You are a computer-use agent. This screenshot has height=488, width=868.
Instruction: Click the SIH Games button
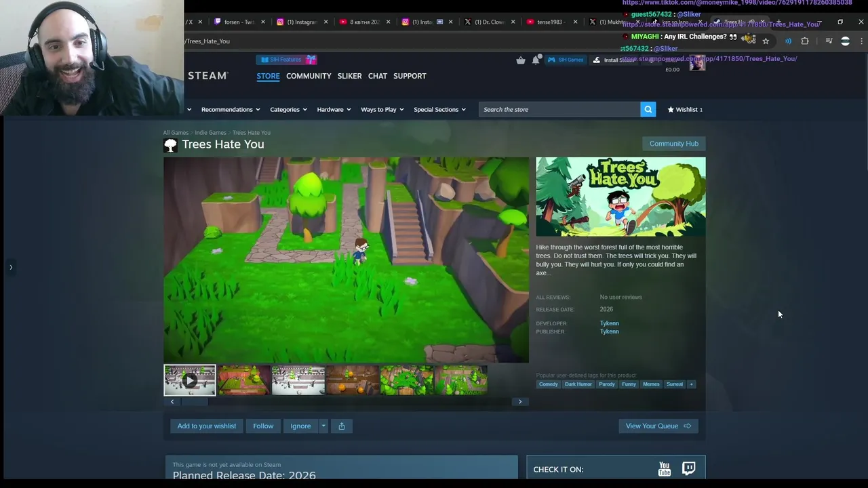coord(566,60)
